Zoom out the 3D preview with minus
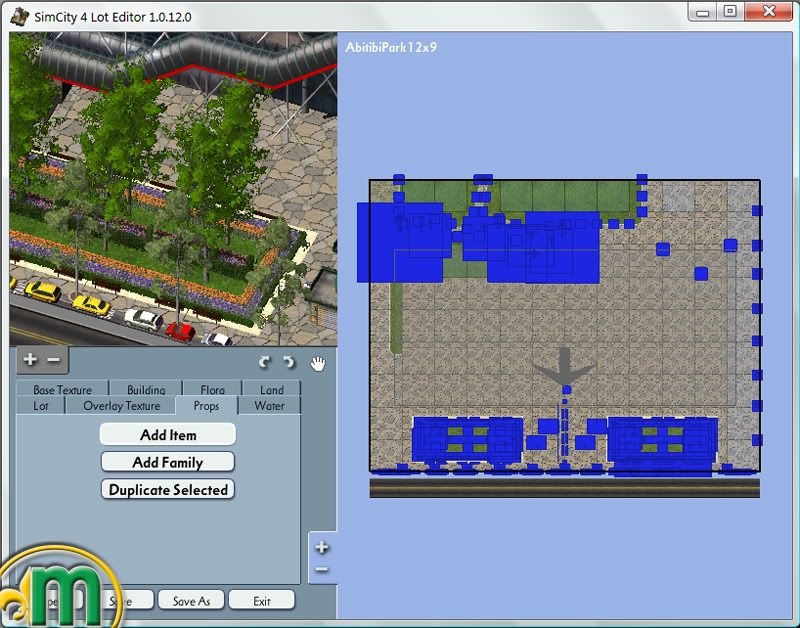800x628 pixels. (53, 359)
